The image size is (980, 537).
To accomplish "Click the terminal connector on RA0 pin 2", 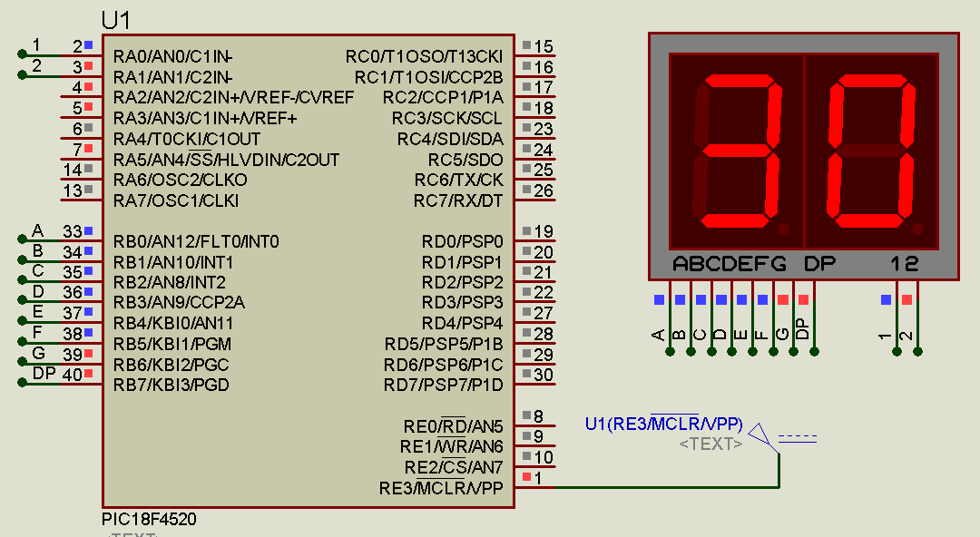I will point(23,53).
